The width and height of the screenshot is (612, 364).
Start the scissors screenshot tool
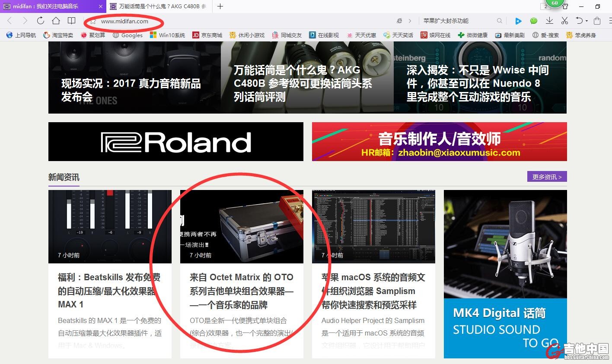564,21
